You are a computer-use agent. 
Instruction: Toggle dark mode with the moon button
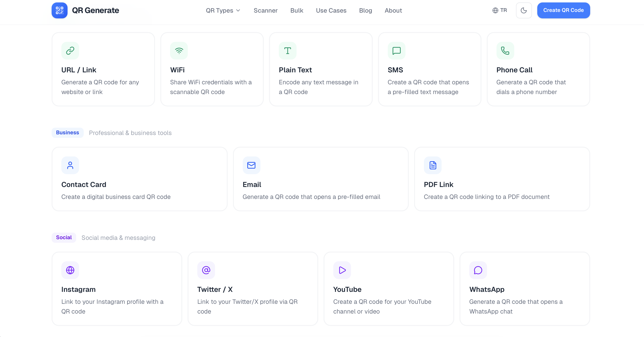pyautogui.click(x=524, y=10)
